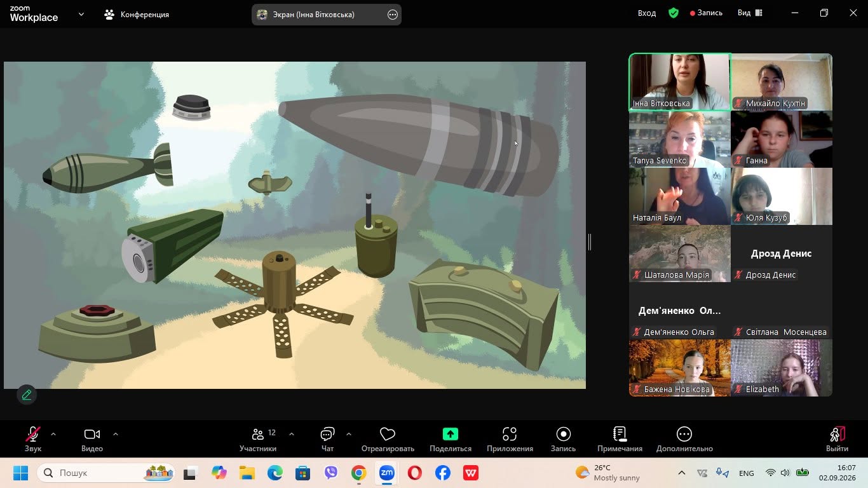Open Zoom Workplace dropdown chevron

[81, 14]
